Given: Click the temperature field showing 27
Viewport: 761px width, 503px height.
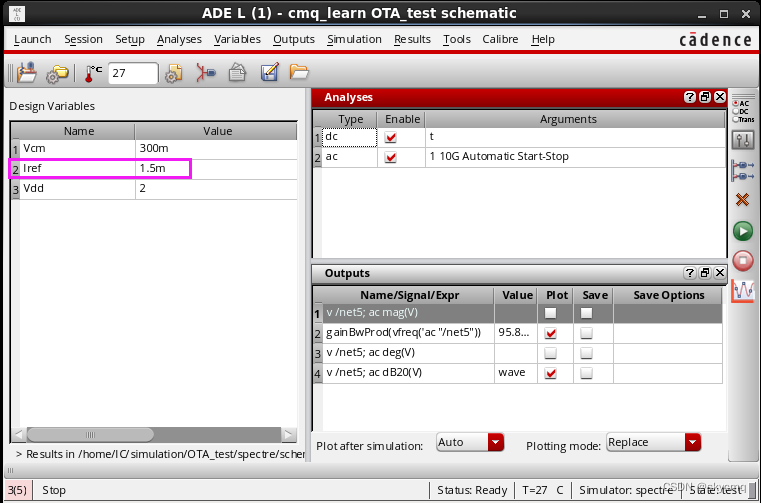Looking at the screenshot, I should click(133, 73).
